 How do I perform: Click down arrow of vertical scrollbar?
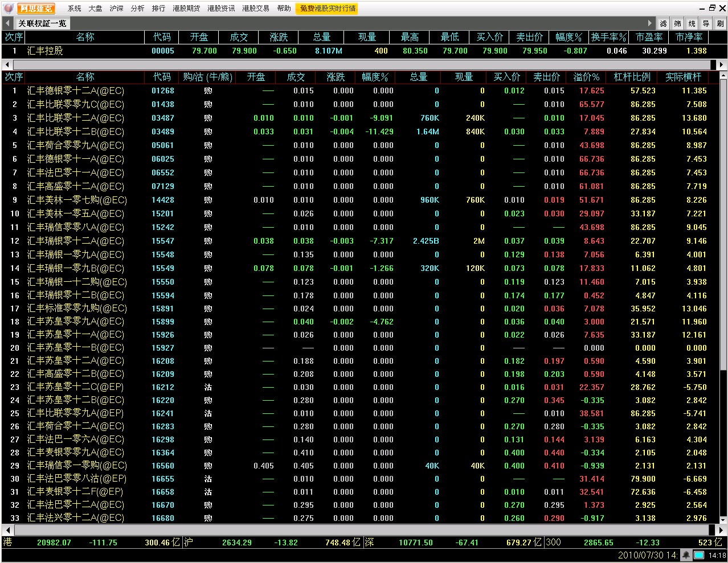click(x=723, y=520)
